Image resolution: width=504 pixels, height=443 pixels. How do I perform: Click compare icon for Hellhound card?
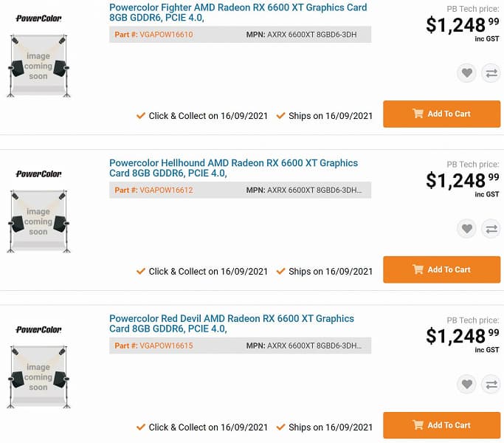(x=491, y=229)
